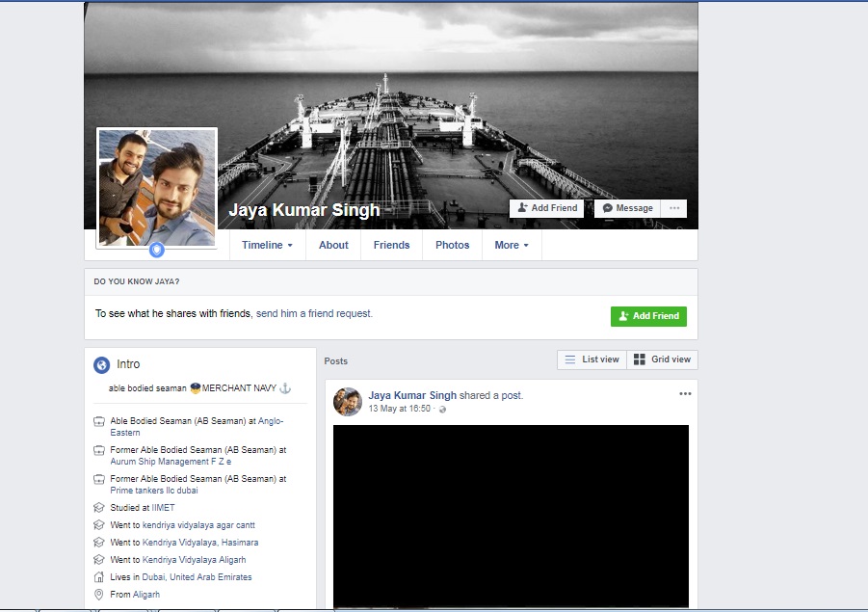The width and height of the screenshot is (868, 612).
Task: Click the Message button on cover
Action: point(626,208)
